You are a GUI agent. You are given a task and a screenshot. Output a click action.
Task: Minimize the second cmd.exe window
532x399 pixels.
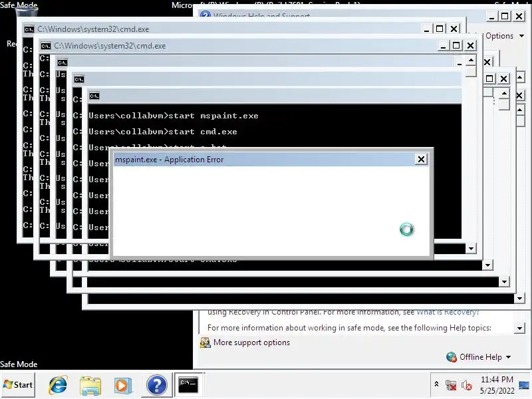point(442,45)
